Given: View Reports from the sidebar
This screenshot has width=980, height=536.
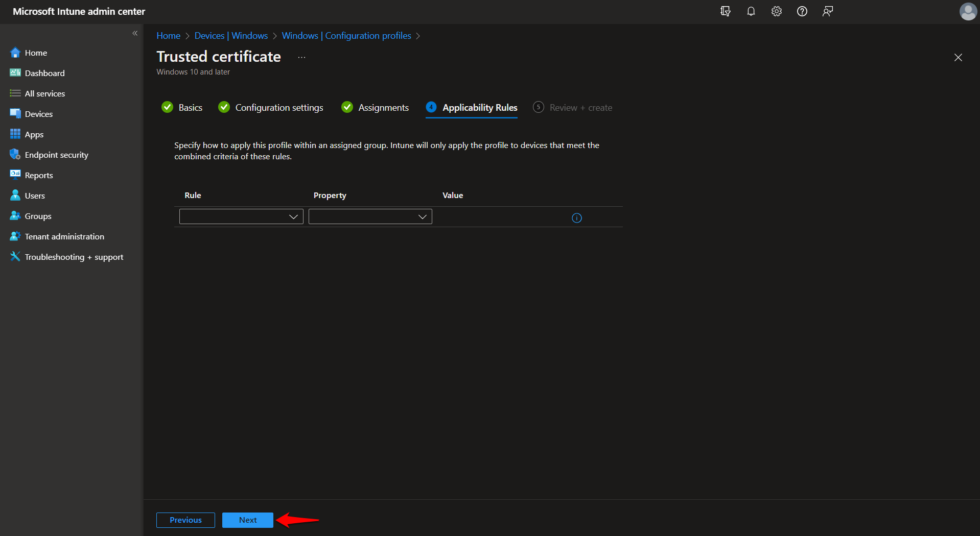Looking at the screenshot, I should pyautogui.click(x=38, y=175).
